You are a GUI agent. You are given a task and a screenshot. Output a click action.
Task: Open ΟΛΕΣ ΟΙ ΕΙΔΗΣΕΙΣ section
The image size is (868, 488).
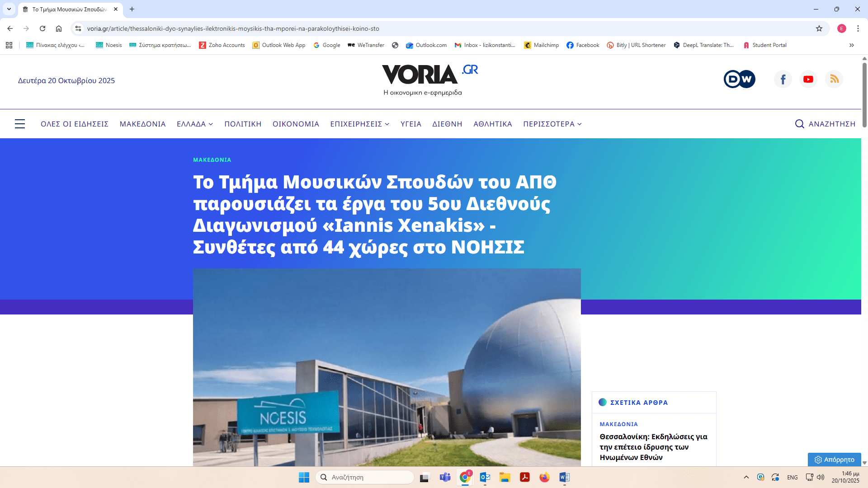(75, 124)
